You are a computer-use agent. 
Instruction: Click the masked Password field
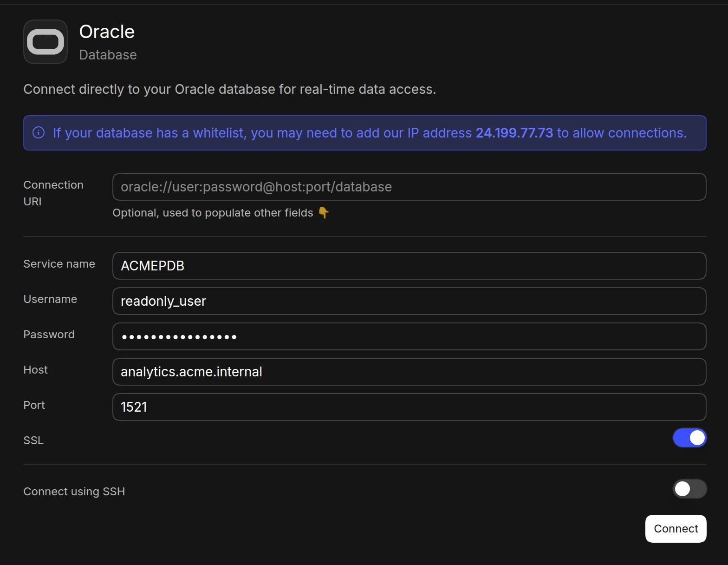click(x=409, y=336)
